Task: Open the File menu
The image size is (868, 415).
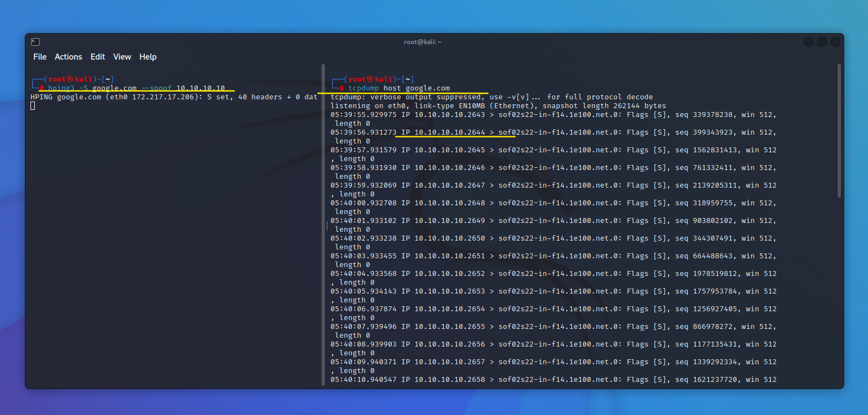Action: coord(40,57)
